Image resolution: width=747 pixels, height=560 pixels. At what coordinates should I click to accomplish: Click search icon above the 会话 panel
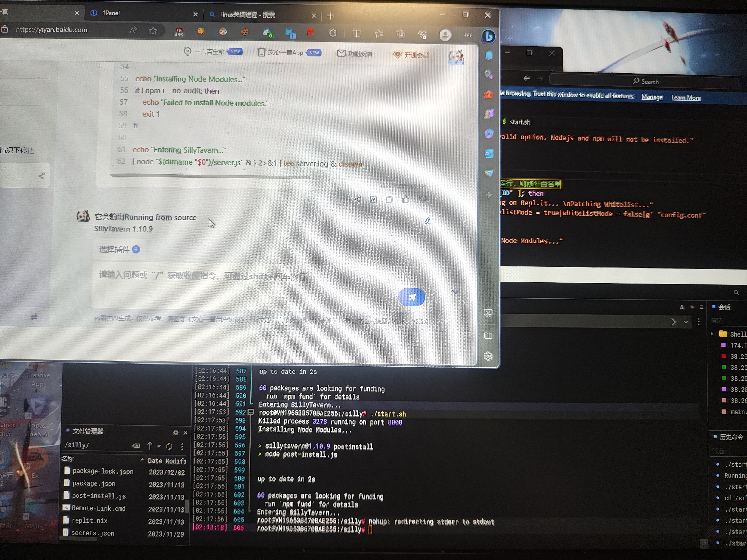click(x=736, y=292)
